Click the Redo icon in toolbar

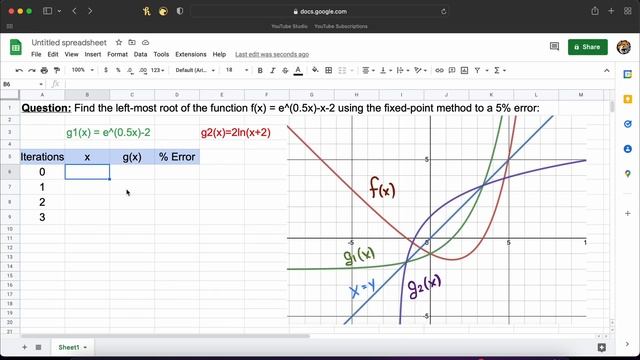(x=31, y=71)
